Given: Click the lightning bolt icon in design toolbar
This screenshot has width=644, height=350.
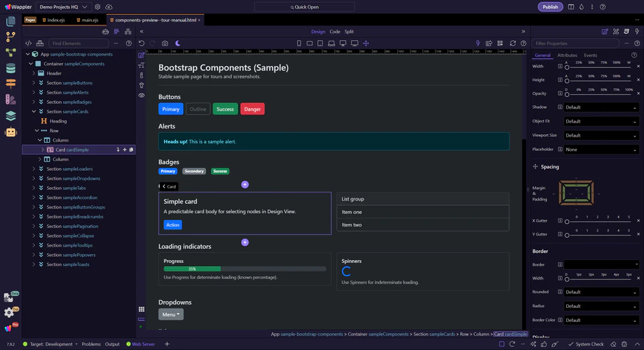Looking at the screenshot, I should click(x=478, y=43).
